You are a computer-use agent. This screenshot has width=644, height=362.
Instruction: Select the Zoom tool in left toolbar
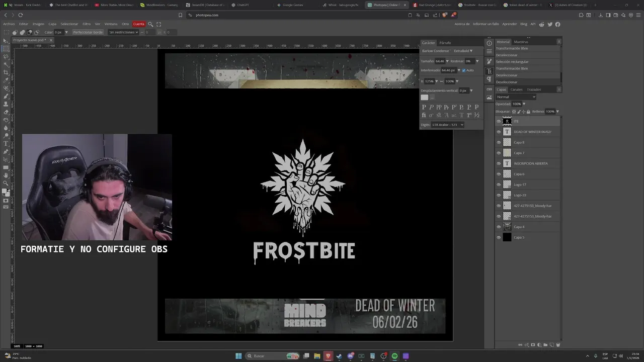[6, 183]
